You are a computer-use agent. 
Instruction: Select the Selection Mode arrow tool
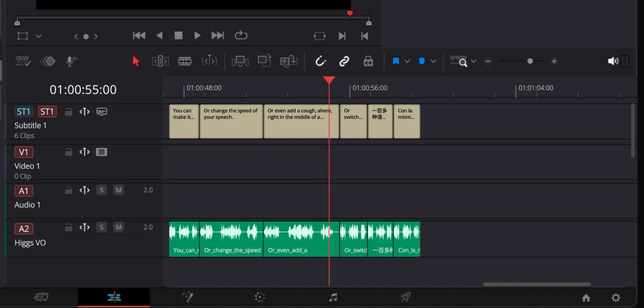click(x=136, y=61)
